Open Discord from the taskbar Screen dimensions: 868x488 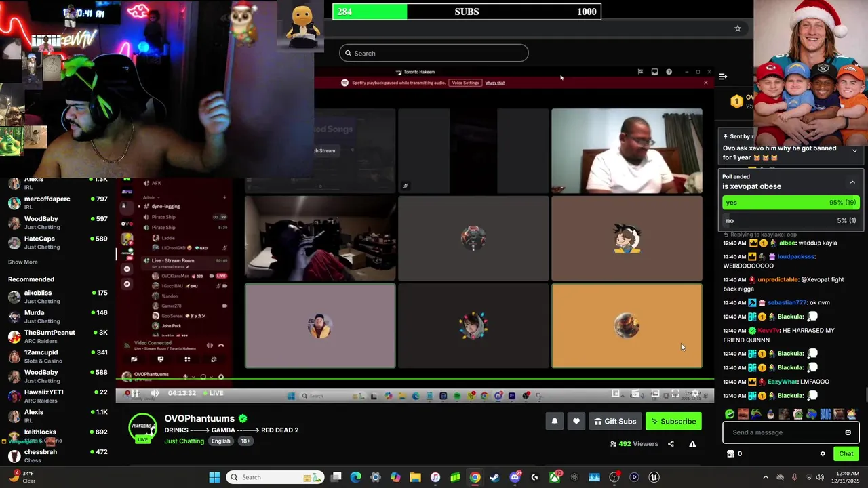[x=515, y=477]
